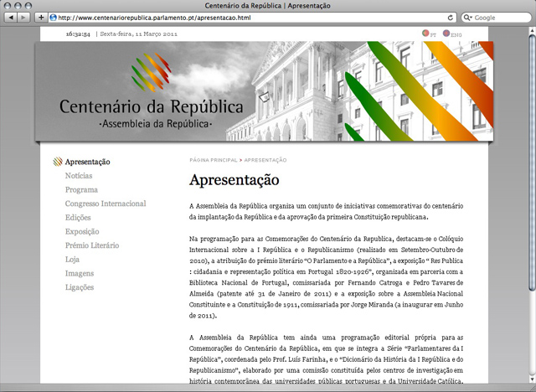Click the Assembleia da República banner subtitle
This screenshot has width=536, height=392.
[x=156, y=124]
